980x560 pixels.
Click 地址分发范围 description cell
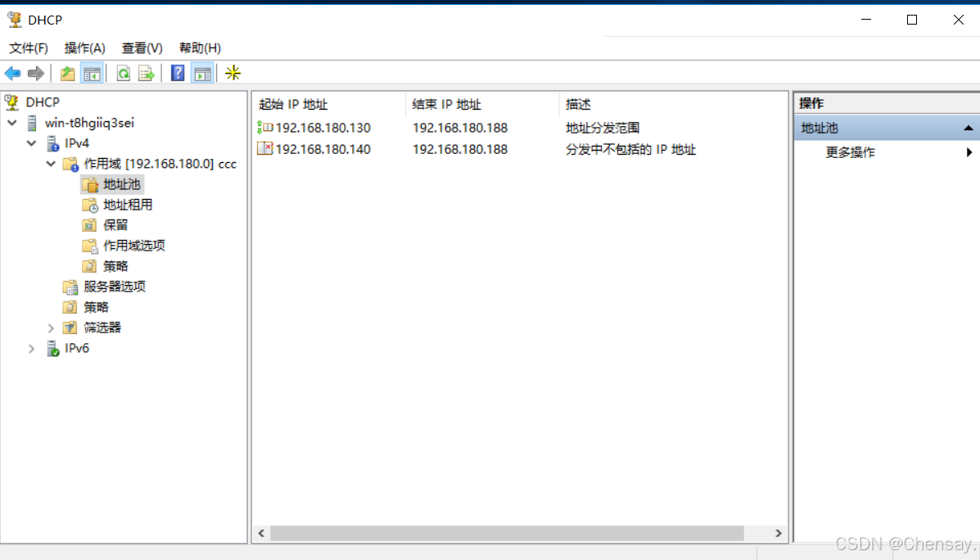tap(603, 128)
